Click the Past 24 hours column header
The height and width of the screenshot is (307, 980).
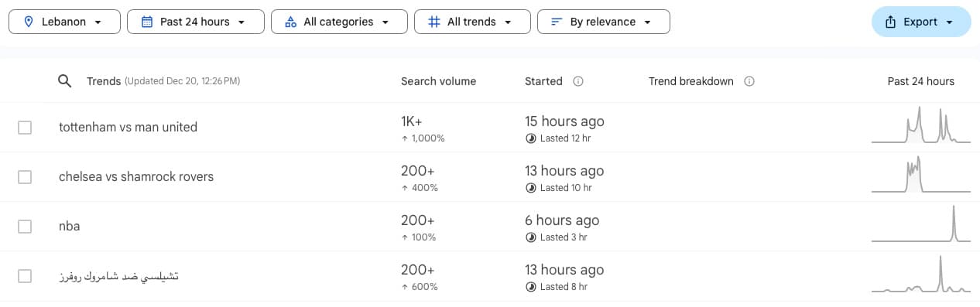pyautogui.click(x=920, y=81)
